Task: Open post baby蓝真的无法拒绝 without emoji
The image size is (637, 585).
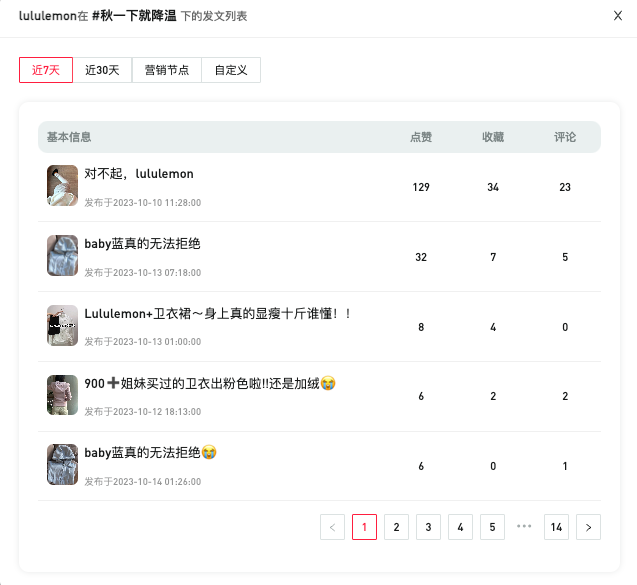Action: coord(142,244)
